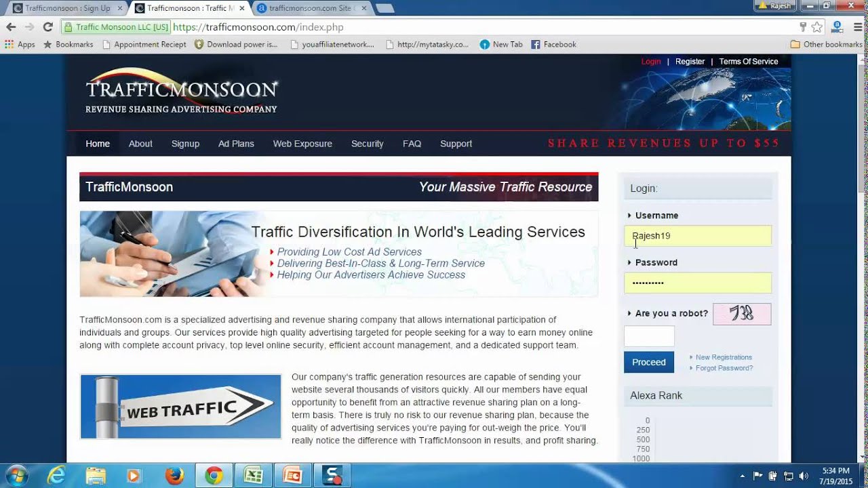Go to the Signup menu item
Image resolution: width=868 pixels, height=488 pixels.
point(185,144)
